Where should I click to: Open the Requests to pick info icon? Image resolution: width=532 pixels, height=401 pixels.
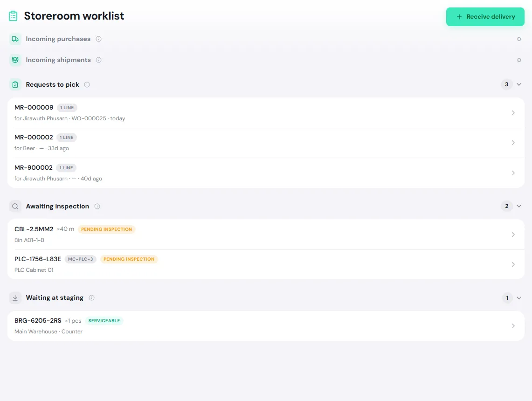[87, 84]
